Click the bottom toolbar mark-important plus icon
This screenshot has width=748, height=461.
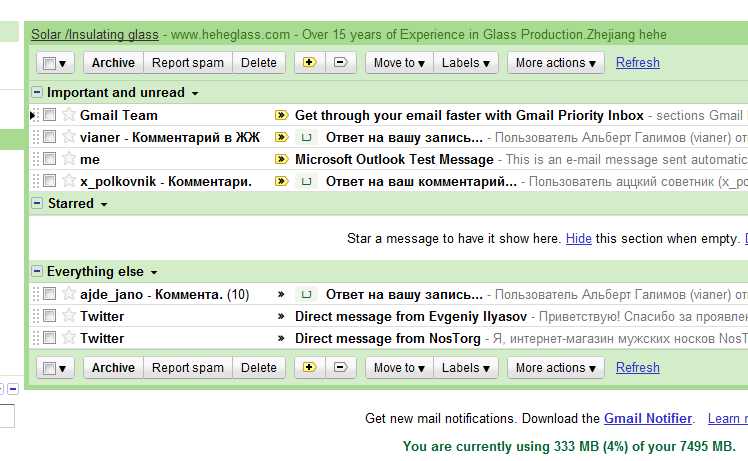(309, 367)
